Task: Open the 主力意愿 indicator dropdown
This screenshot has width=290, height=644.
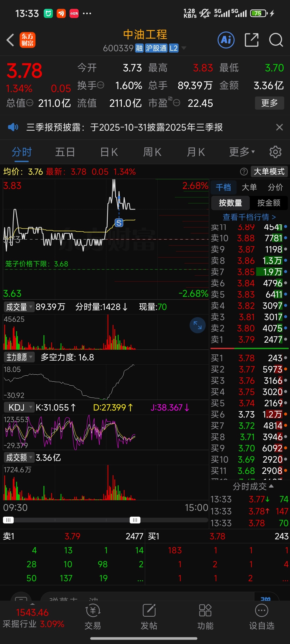Action: coord(19,357)
